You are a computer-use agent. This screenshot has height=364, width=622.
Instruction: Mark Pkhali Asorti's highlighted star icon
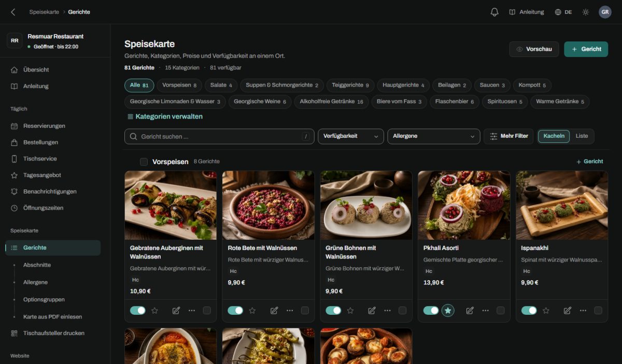pos(448,310)
